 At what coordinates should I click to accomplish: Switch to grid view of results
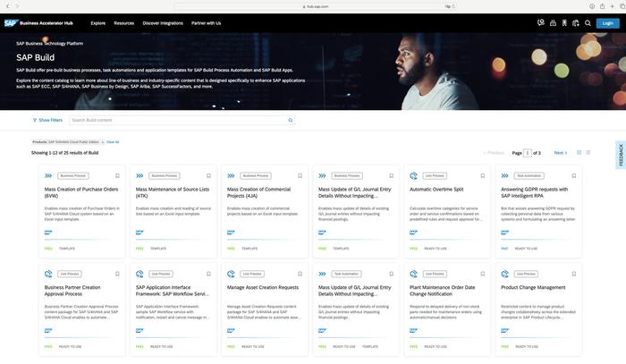[579, 152]
